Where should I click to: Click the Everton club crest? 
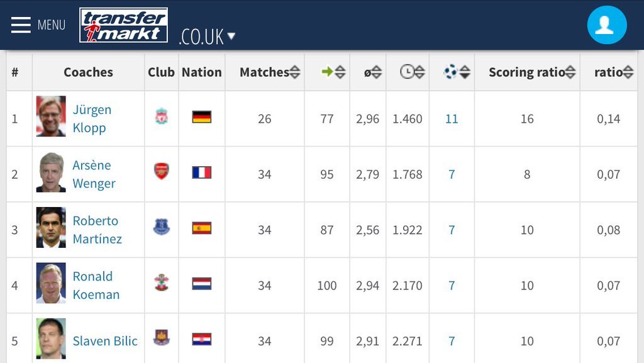tap(162, 227)
